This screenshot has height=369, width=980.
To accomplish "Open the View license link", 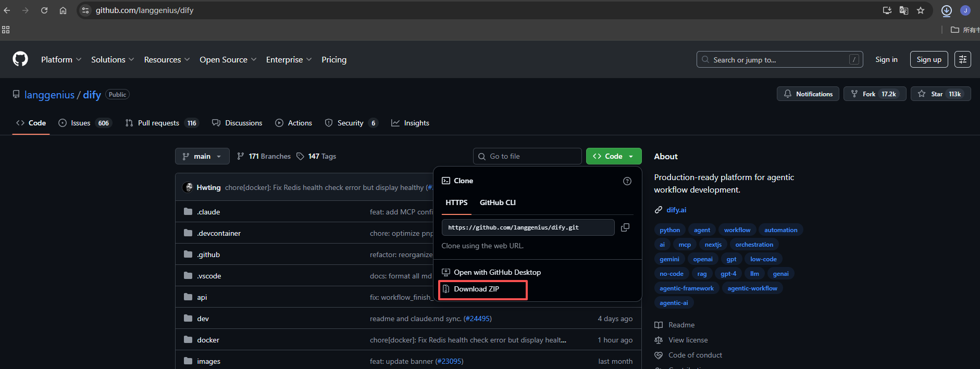I will [688, 340].
